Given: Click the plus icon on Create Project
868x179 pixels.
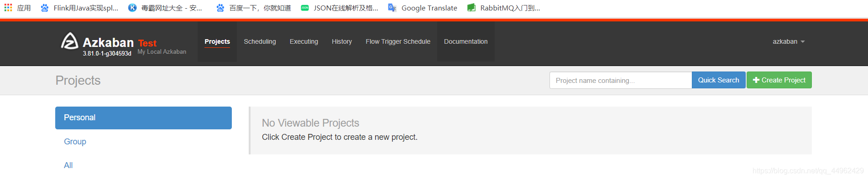Looking at the screenshot, I should coord(756,80).
